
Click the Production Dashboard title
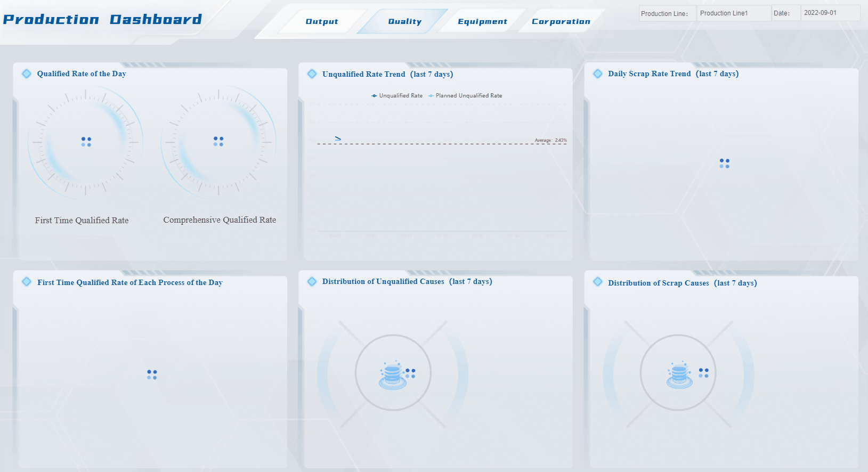102,20
